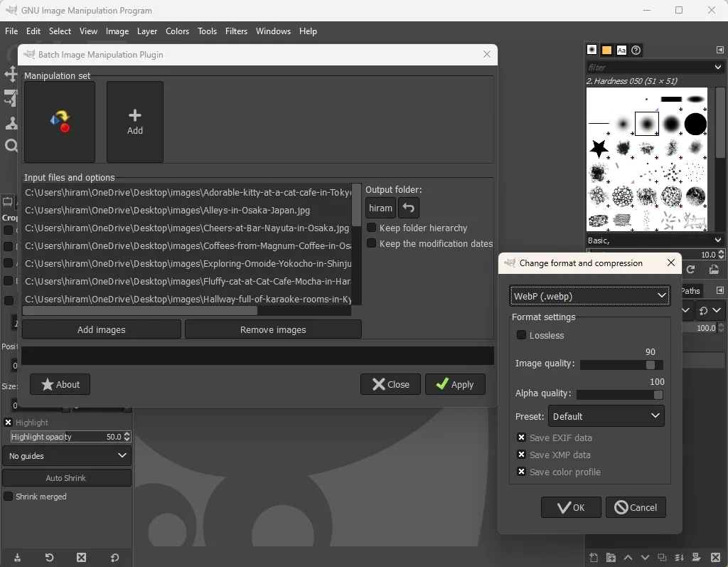Click Apply in Batch Image Manipulation Plugin
Image resolution: width=728 pixels, height=567 pixels.
click(x=455, y=384)
